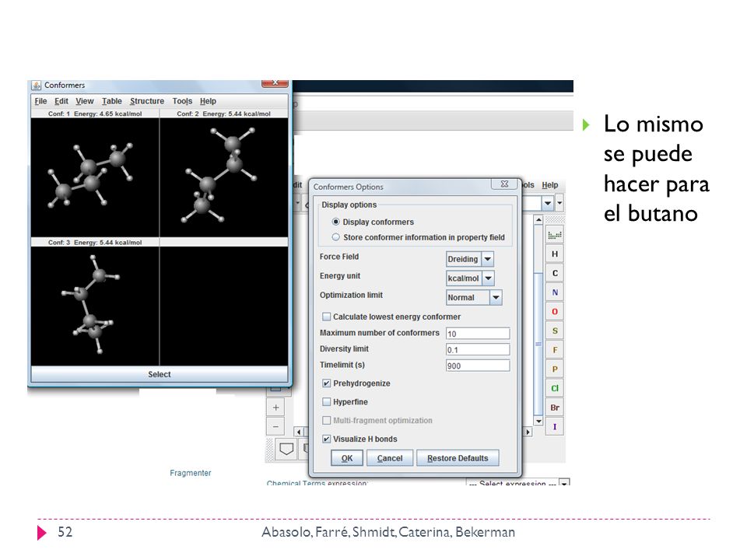
Task: Select the Phosphorus atom button
Action: pyautogui.click(x=555, y=369)
